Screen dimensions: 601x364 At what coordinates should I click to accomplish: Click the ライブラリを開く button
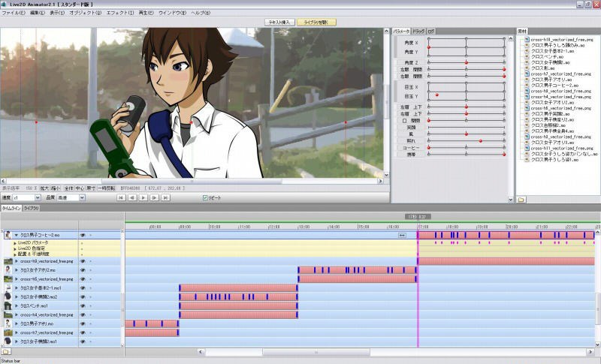click(x=316, y=23)
